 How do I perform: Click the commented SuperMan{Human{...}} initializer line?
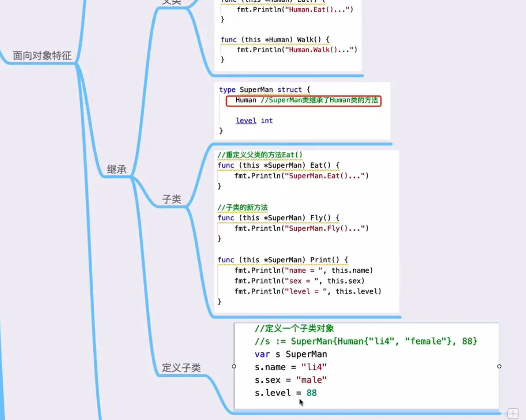(x=366, y=342)
